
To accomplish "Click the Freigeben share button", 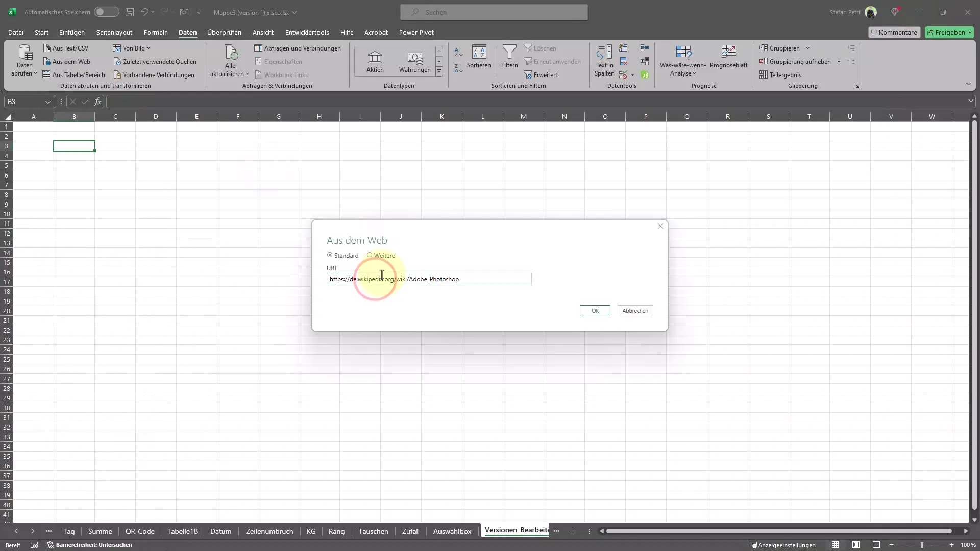I will (x=949, y=32).
